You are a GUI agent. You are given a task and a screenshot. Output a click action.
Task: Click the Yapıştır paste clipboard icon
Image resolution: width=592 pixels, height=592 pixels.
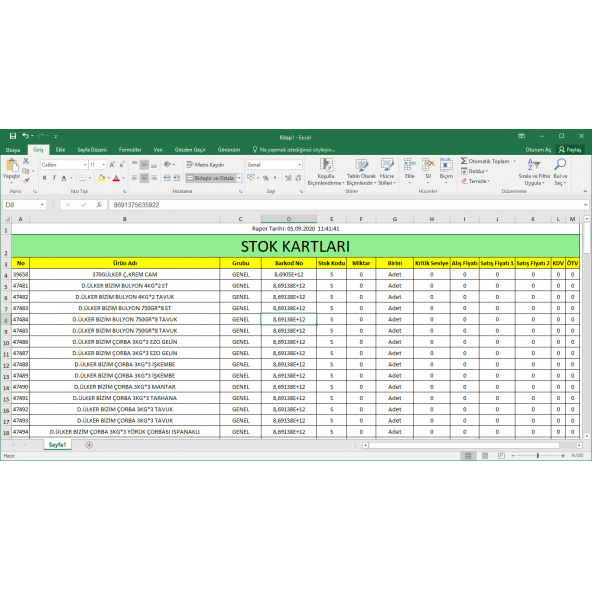point(12,165)
